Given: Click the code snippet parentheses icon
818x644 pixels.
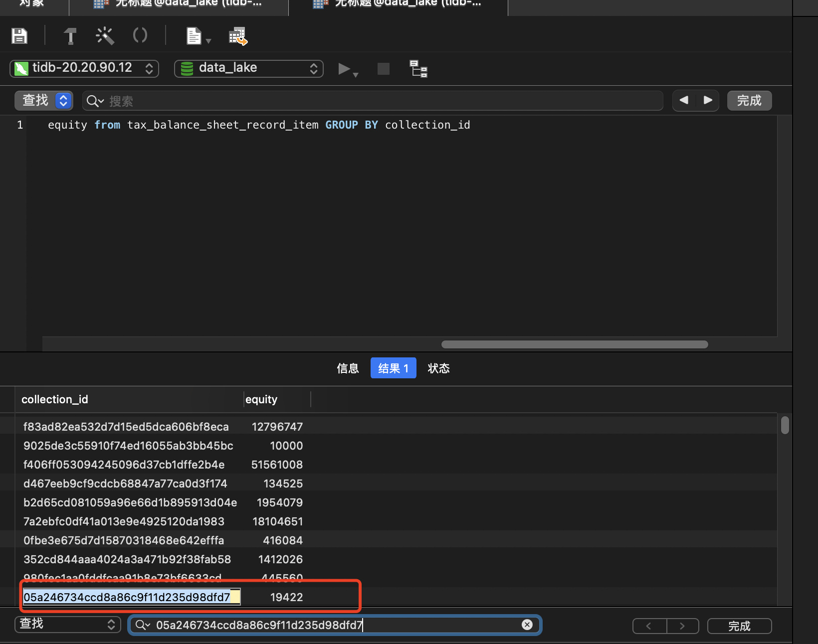Looking at the screenshot, I should [140, 35].
